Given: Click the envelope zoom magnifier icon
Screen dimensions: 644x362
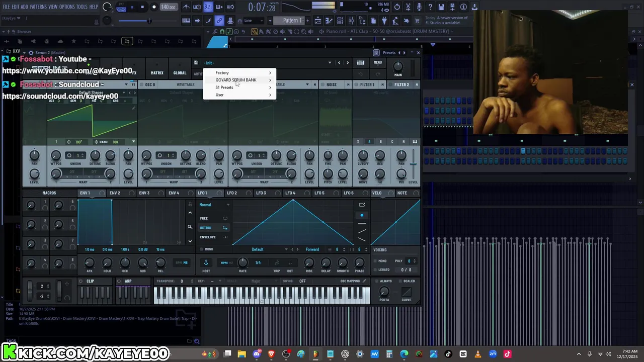Looking at the screenshot, I should pyautogui.click(x=190, y=227).
